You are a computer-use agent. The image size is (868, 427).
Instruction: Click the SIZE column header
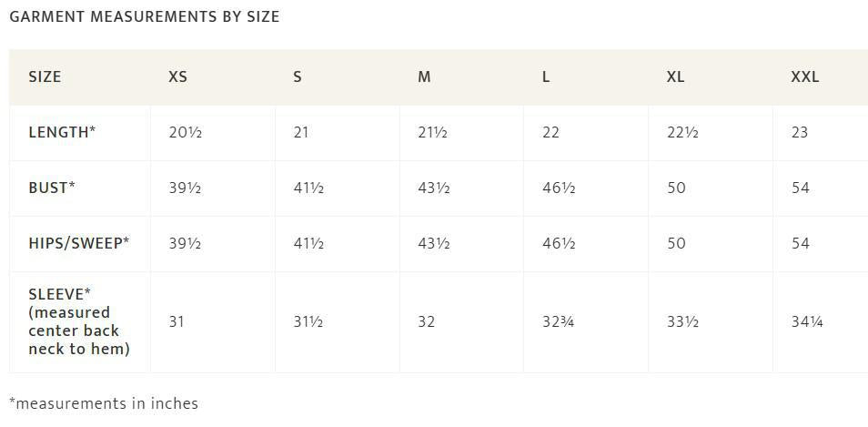[x=45, y=77]
